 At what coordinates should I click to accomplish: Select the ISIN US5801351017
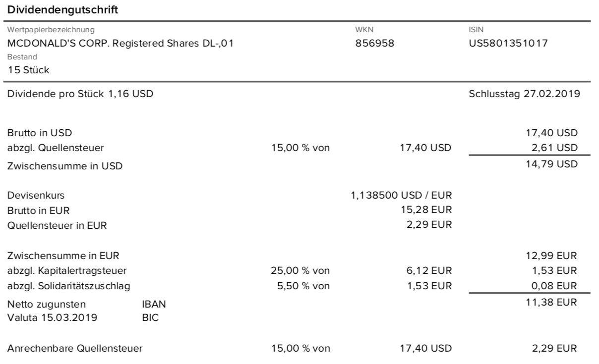pos(508,43)
